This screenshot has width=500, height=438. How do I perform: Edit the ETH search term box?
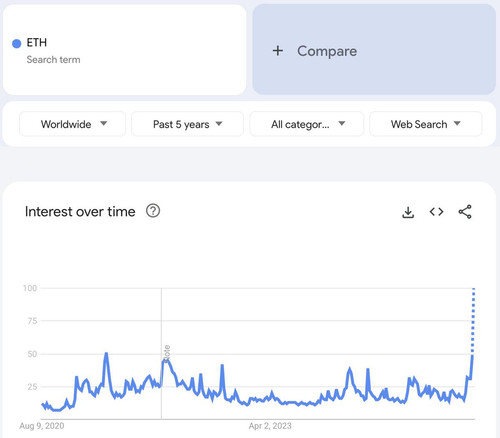[x=125, y=50]
